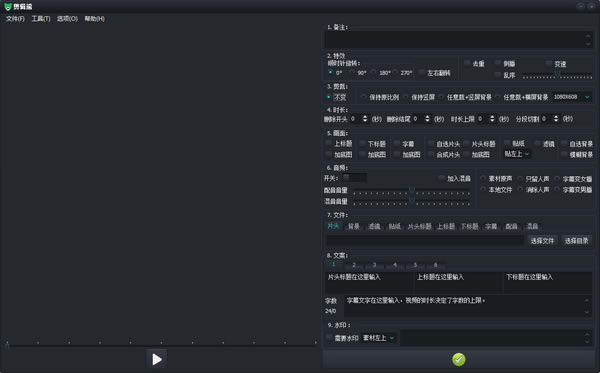Toggle the 音频 开关 switch
Viewport: 600px width, 373px height.
(354, 178)
